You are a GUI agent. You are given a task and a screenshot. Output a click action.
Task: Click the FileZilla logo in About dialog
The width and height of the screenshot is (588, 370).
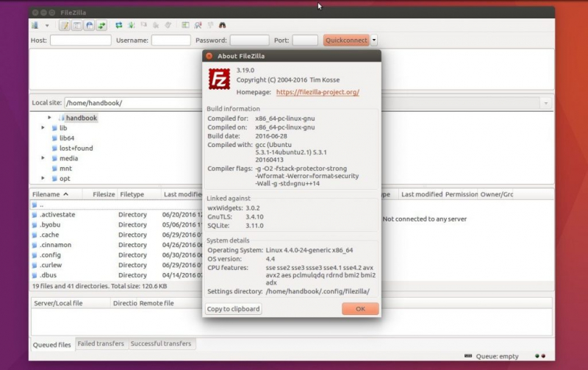pos(219,79)
